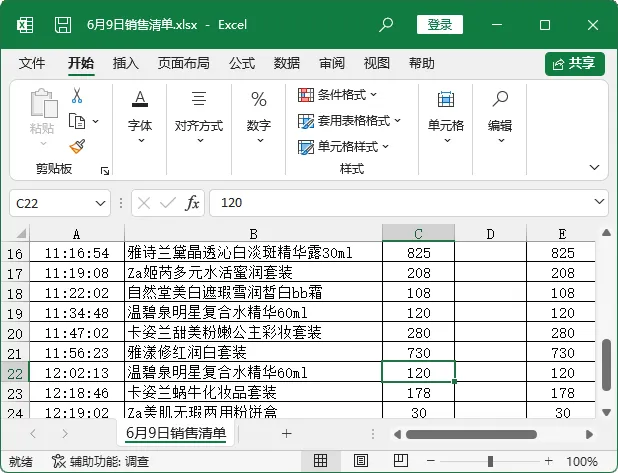618x473 pixels.
Task: Switch to the Page Layout (页面布局) tab
Action: [x=184, y=63]
